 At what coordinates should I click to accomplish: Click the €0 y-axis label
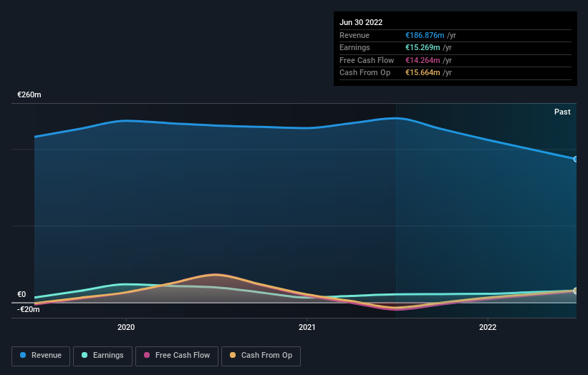21,294
